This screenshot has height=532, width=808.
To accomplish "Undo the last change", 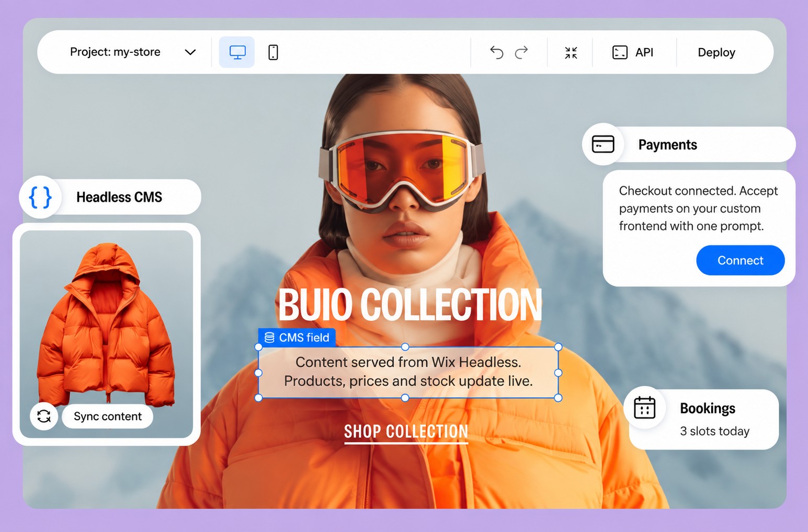I will [x=496, y=52].
